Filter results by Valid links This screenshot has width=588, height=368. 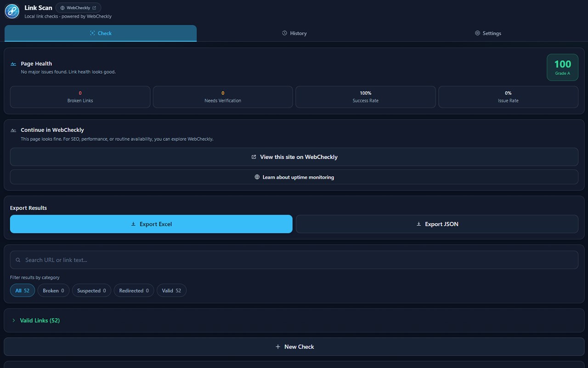171,291
